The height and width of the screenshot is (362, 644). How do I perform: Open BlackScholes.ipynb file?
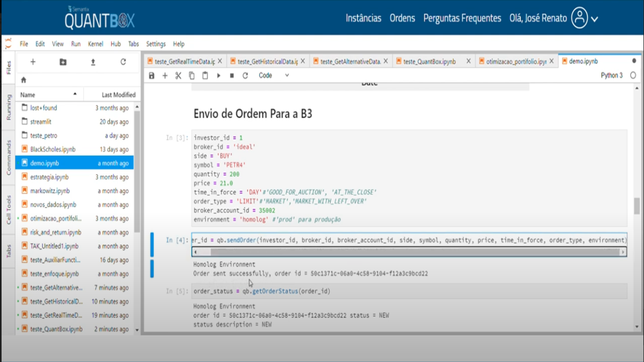75,149
